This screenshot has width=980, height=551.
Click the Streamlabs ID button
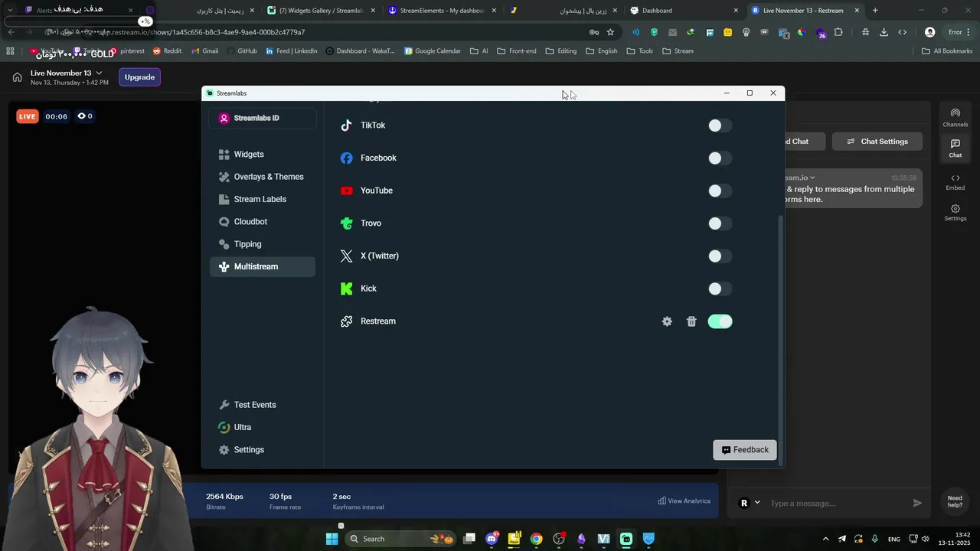[263, 118]
